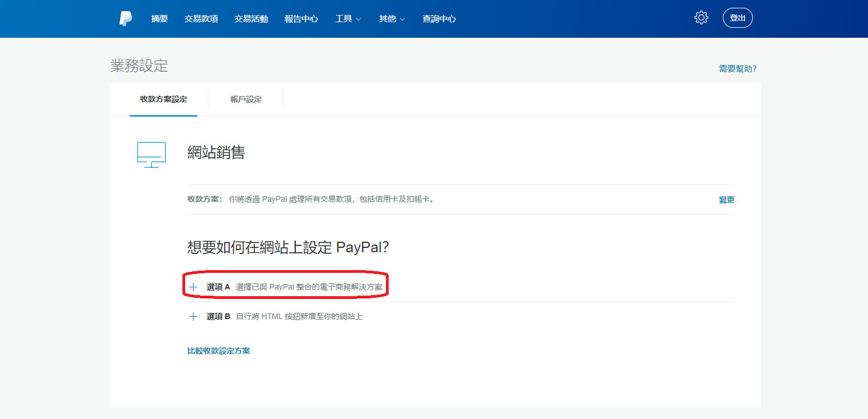Viewport: 868px width, 419px height.
Task: Click the 想要如何在網站上設定 PayPal? heading
Action: (x=288, y=248)
